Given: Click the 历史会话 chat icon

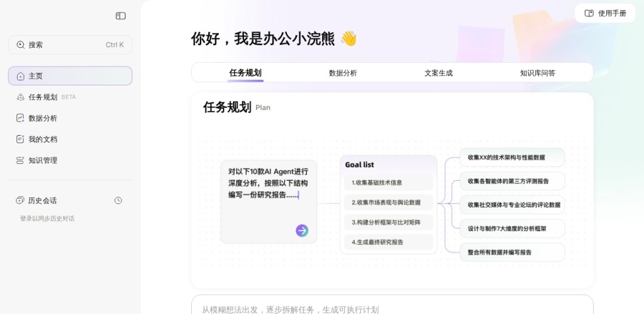Looking at the screenshot, I should tap(20, 200).
